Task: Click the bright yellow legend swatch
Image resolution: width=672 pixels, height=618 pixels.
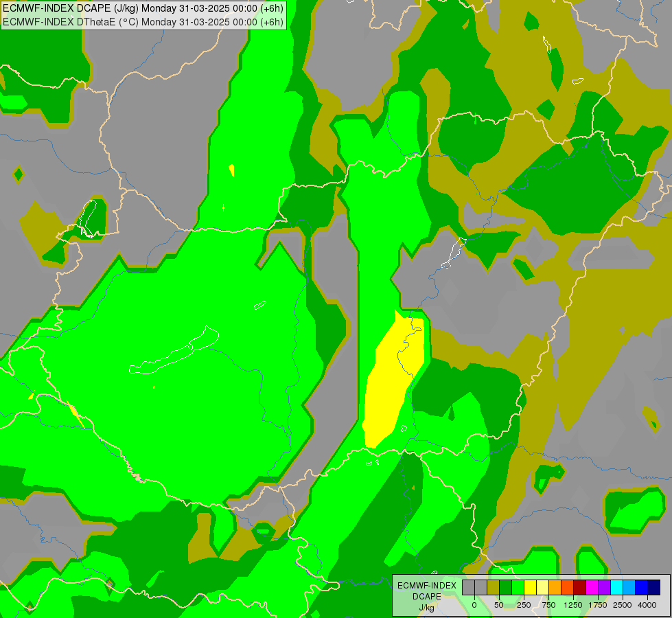Action: [x=530, y=587]
